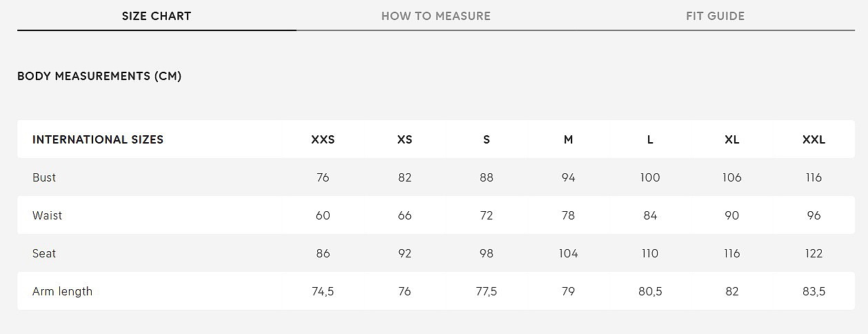Screen dimensions: 868x334
Task: Click the bust value 94 for size M
Action: (x=568, y=177)
